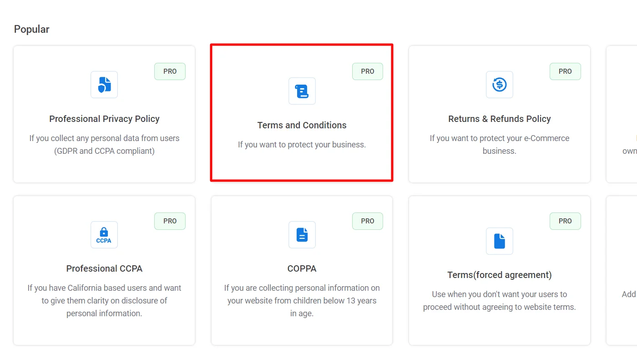This screenshot has height=364, width=637.
Task: Select the Professional Privacy Policy card
Action: 104,114
